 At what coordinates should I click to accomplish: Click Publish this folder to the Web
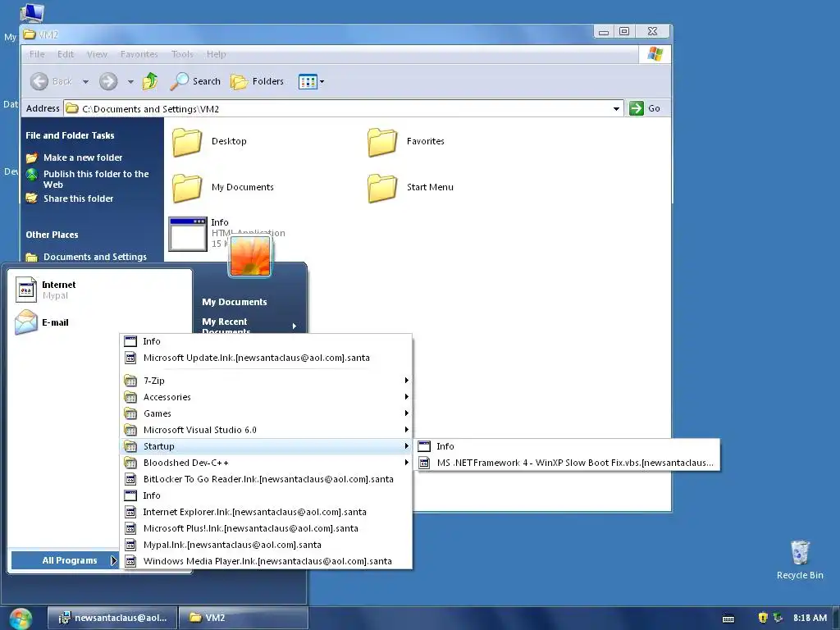click(x=96, y=179)
